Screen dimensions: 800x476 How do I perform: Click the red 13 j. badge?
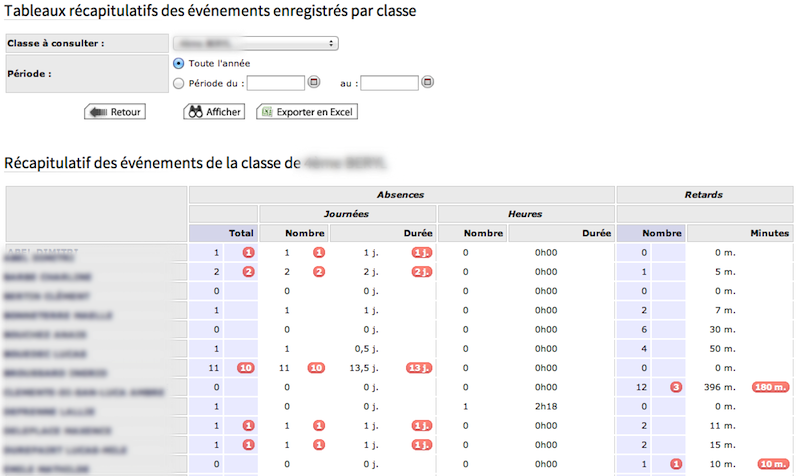pyautogui.click(x=421, y=368)
